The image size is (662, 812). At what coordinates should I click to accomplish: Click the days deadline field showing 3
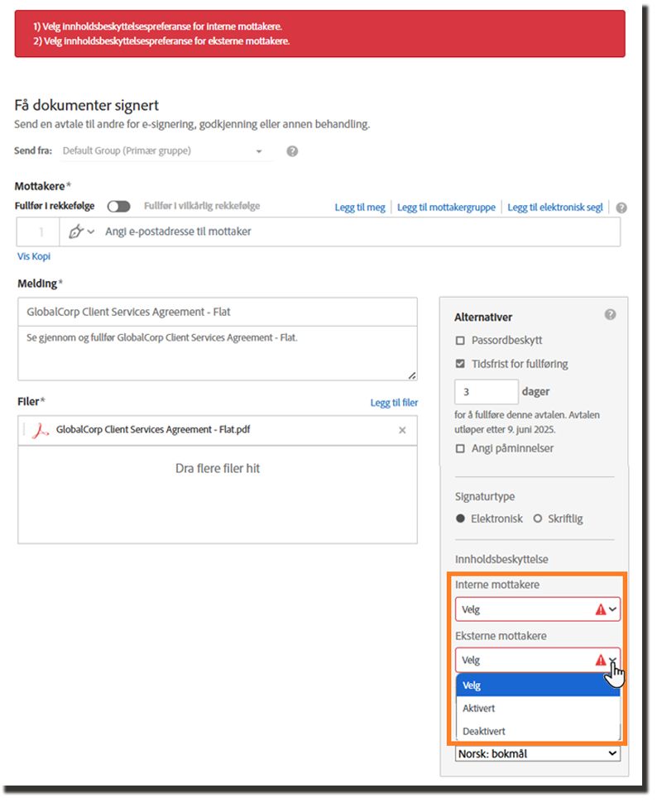coord(487,392)
